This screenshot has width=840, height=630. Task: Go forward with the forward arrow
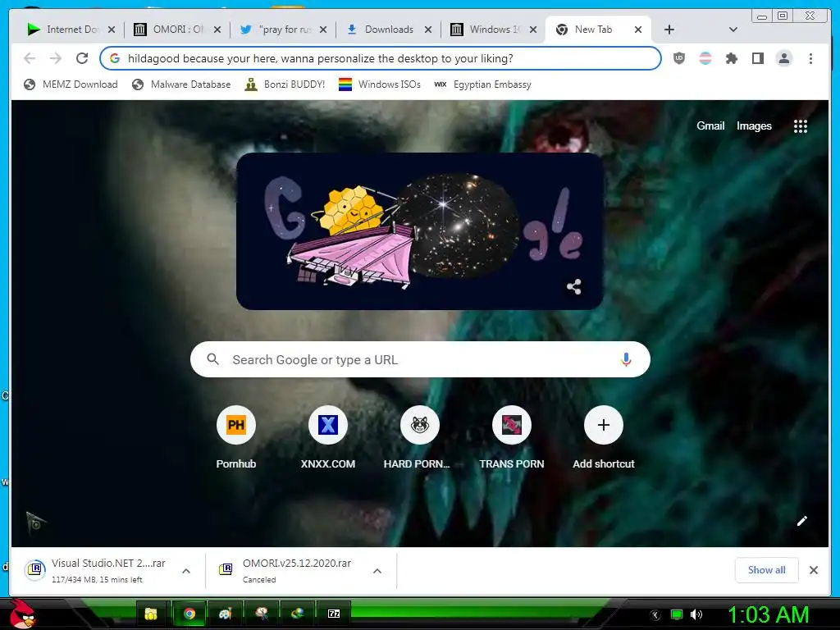click(56, 58)
